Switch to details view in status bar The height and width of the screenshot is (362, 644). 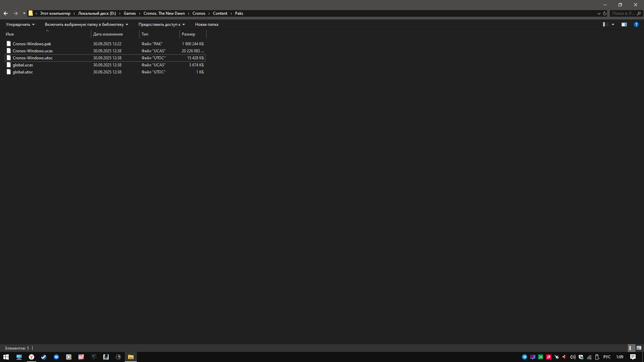click(x=631, y=348)
